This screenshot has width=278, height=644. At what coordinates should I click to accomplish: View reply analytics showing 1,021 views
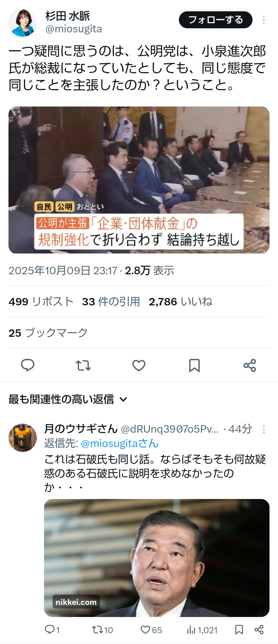click(x=202, y=630)
